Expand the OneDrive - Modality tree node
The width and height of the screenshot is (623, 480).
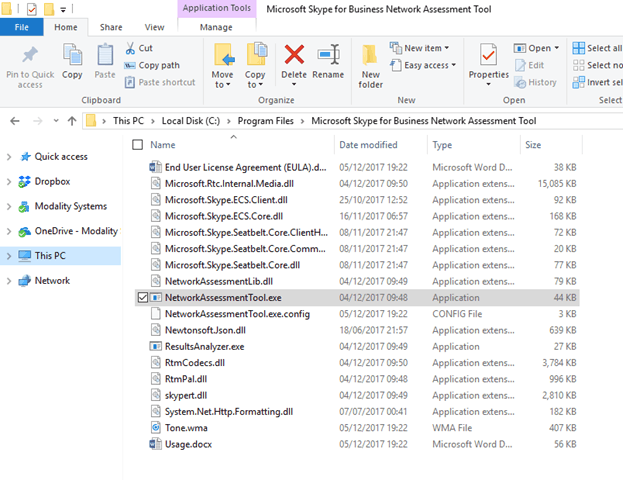pyautogui.click(x=9, y=231)
